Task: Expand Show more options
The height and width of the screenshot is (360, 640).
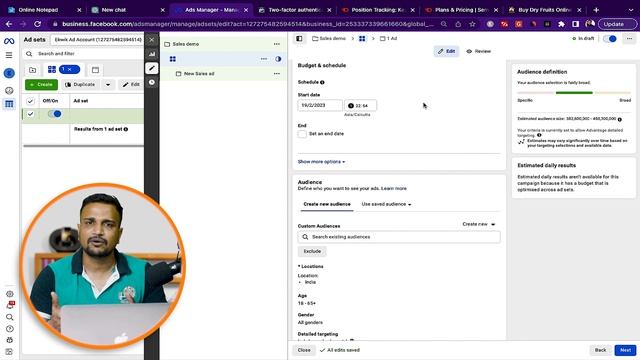Action: pyautogui.click(x=321, y=162)
